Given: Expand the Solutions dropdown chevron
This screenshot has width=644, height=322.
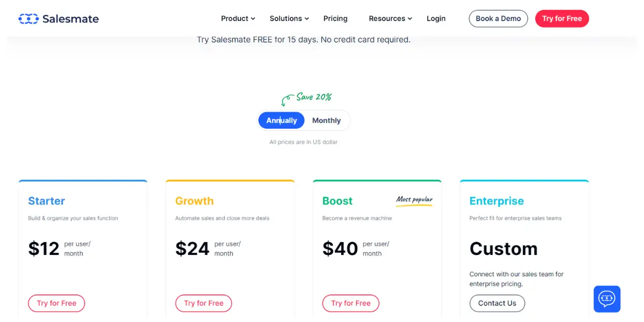Looking at the screenshot, I should 307,19.
